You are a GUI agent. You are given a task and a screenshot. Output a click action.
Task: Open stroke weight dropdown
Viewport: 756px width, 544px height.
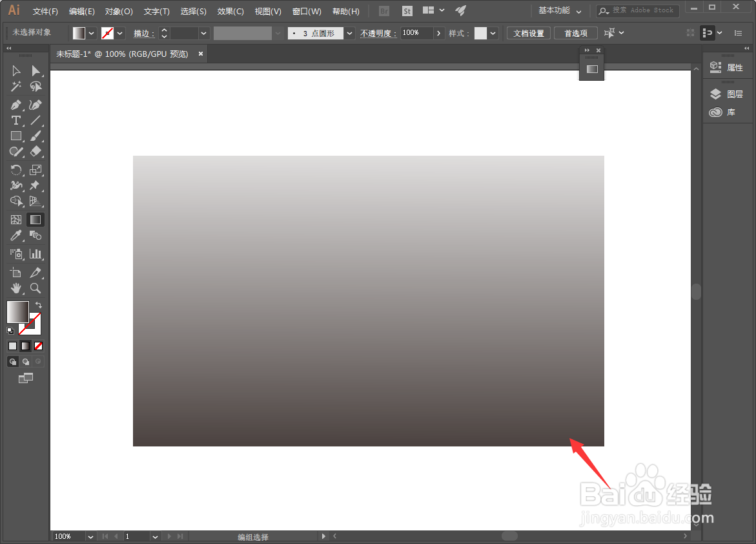(x=203, y=34)
